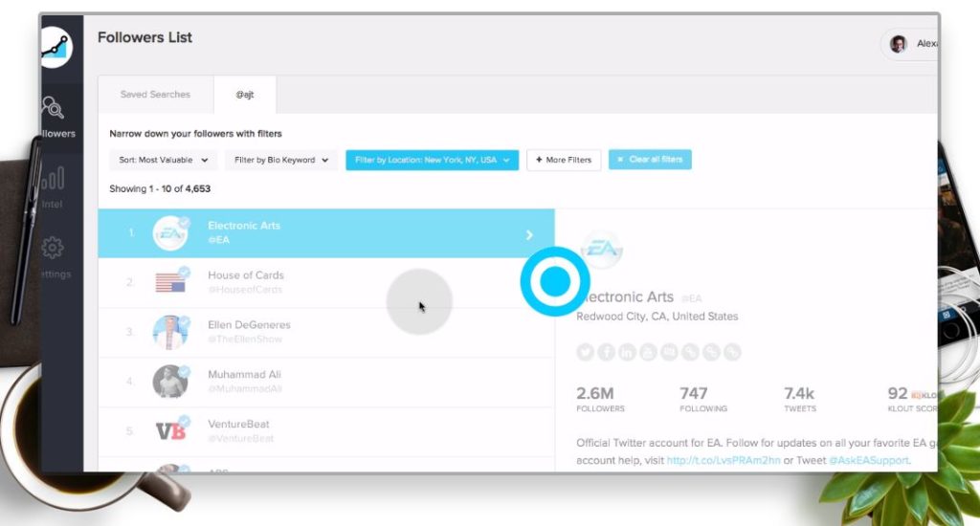Click the Twitter social icon on EA profile

point(585,352)
